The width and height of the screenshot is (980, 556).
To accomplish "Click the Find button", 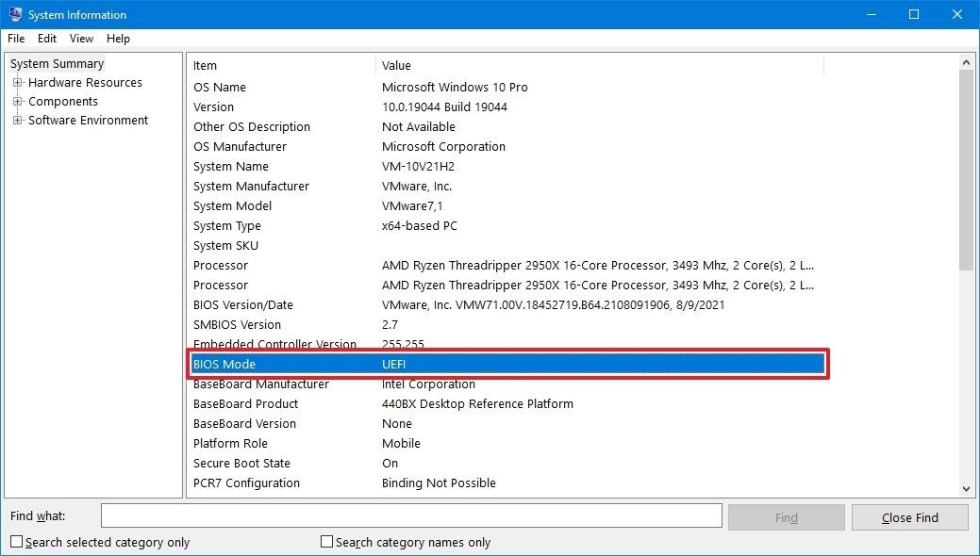I will [786, 516].
